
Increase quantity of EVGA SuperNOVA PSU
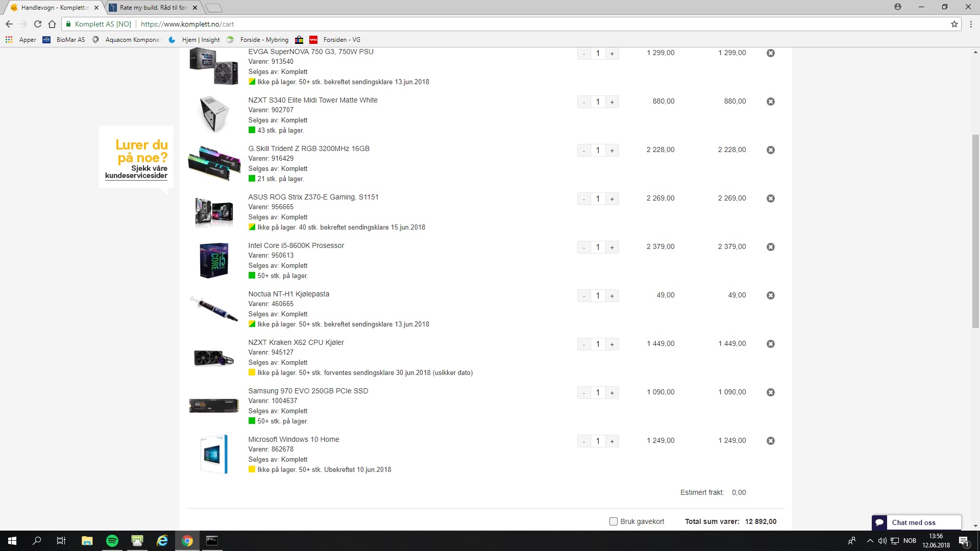612,54
